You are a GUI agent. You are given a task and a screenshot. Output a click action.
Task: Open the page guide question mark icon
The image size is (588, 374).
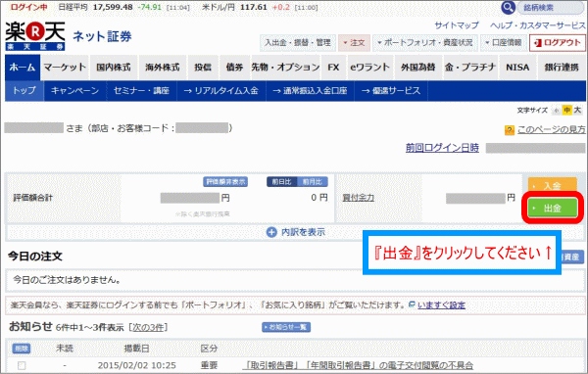510,130
